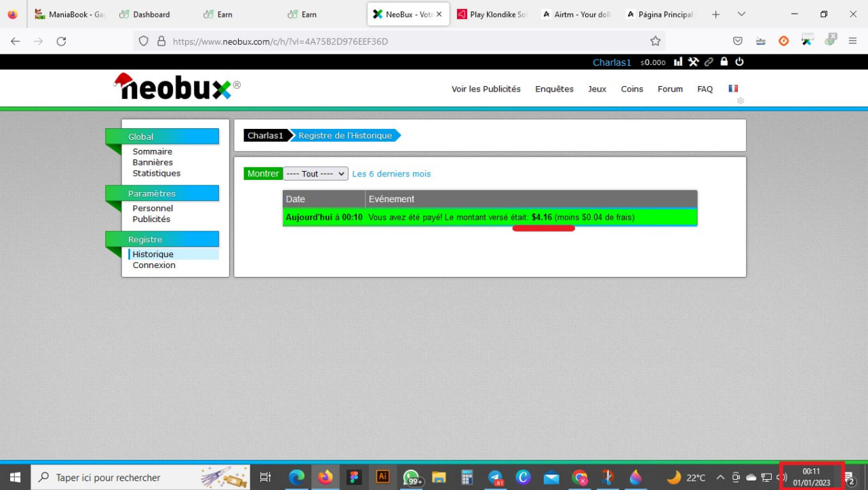Open the Jeux menu item
The image size is (868, 490).
coord(597,89)
